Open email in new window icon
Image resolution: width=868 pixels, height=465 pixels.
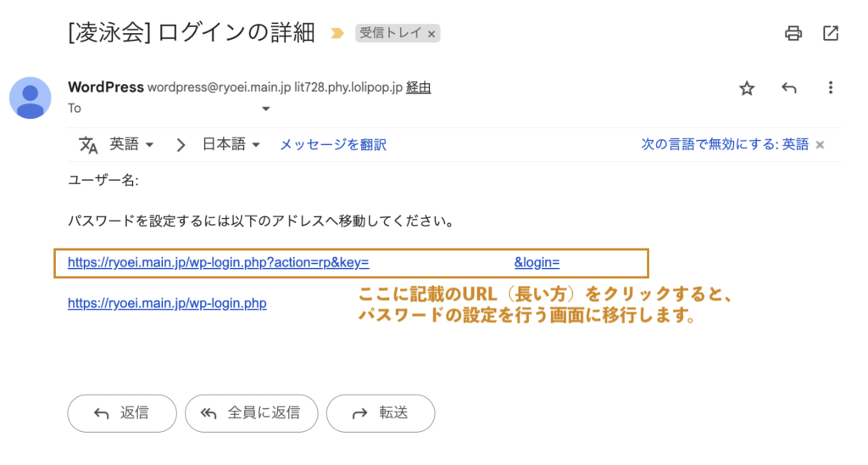[831, 34]
